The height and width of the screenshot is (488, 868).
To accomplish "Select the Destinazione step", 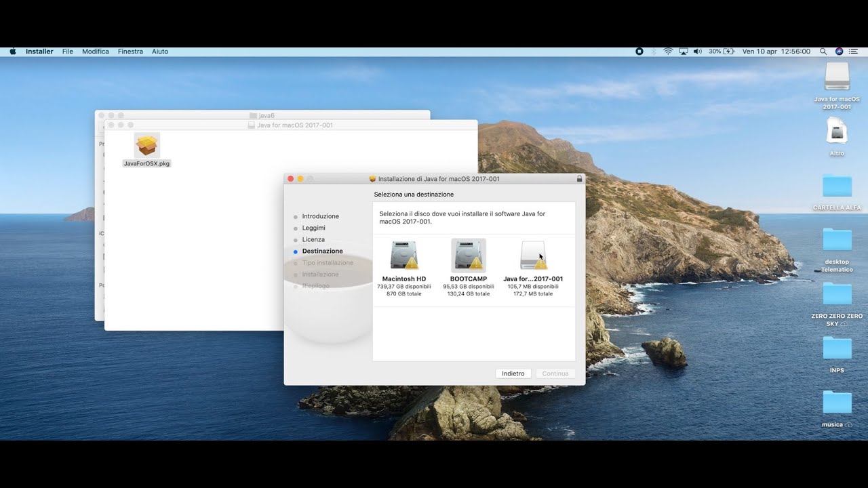I will pyautogui.click(x=322, y=251).
